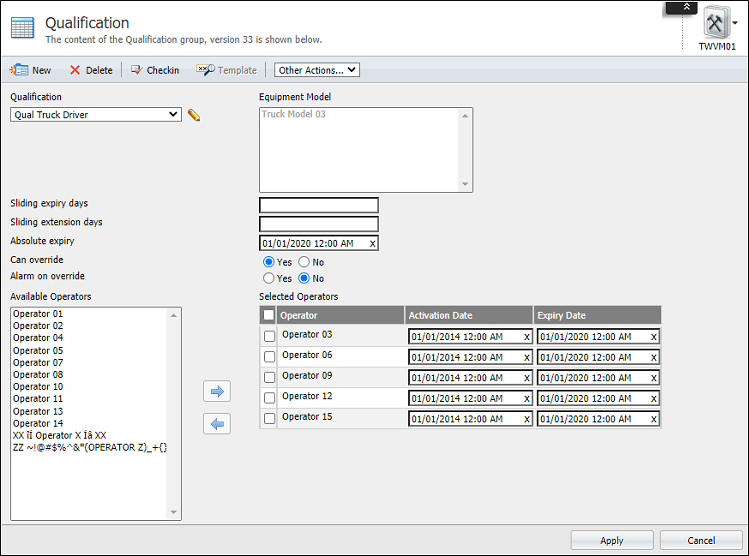
Task: Click the Cancel button
Action: 701,540
